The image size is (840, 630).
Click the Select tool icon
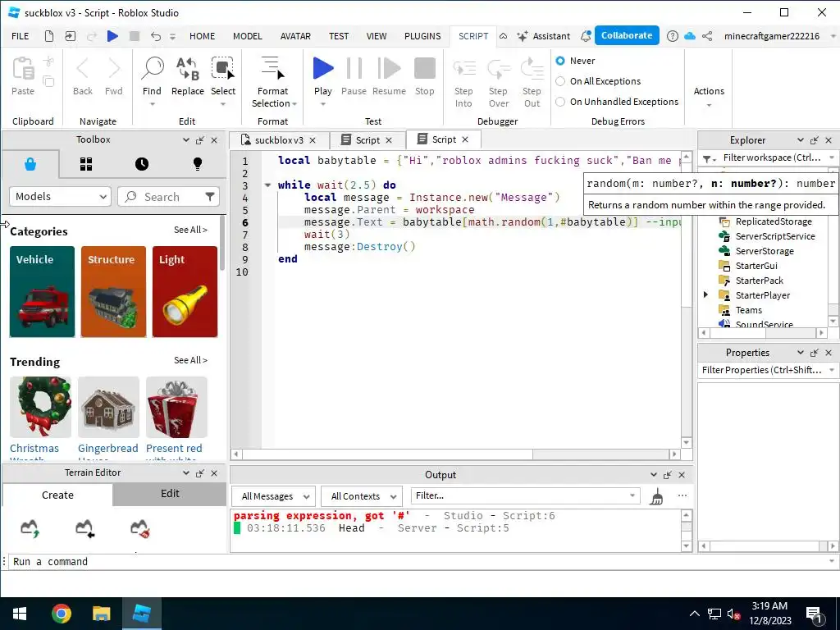(223, 69)
